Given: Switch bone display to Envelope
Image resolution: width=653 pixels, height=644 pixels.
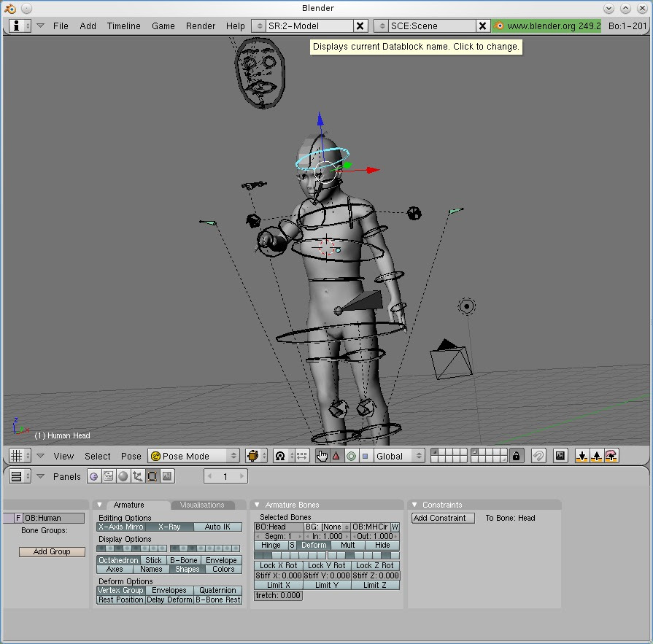Looking at the screenshot, I should [222, 560].
